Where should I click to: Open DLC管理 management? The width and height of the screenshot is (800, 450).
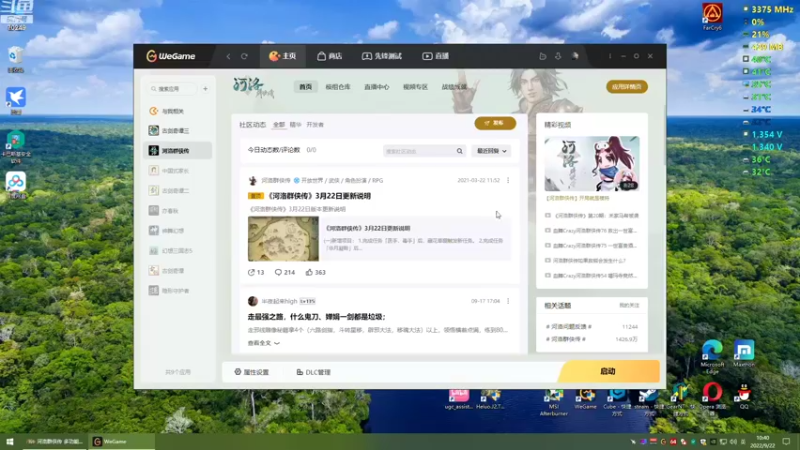click(x=314, y=372)
